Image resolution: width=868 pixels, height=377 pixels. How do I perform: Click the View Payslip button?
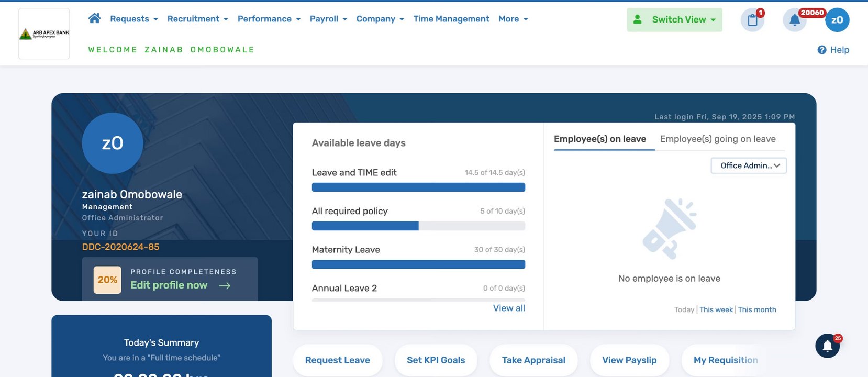tap(629, 360)
